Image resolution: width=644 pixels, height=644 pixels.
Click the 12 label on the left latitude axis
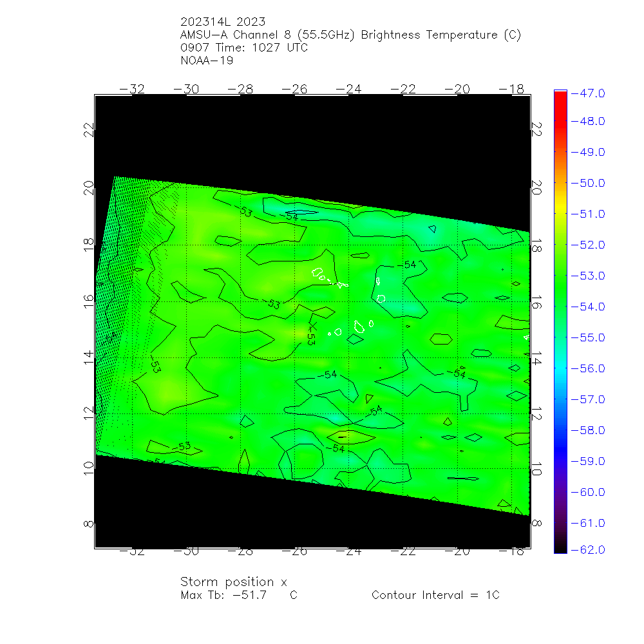point(89,413)
